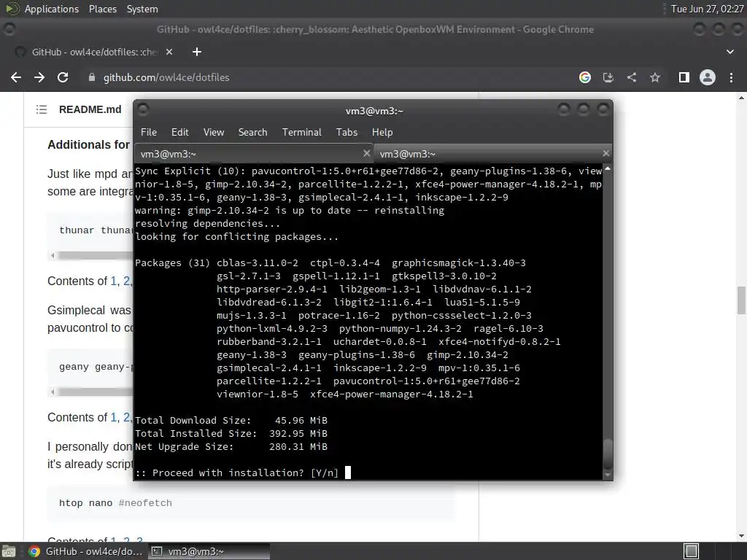Screen dimensions: 747x560
Task: Click the thunar code block scrollbar
Action: (x=94, y=256)
